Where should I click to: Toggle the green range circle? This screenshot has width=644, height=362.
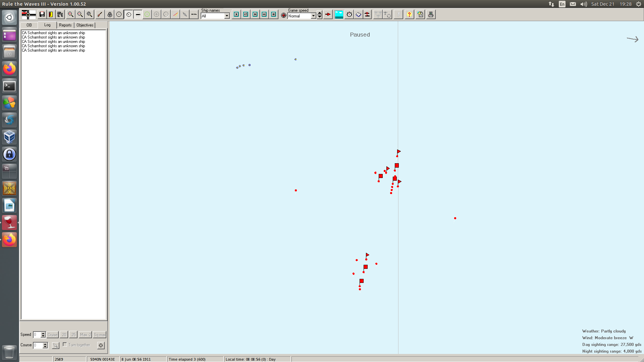coord(147,14)
